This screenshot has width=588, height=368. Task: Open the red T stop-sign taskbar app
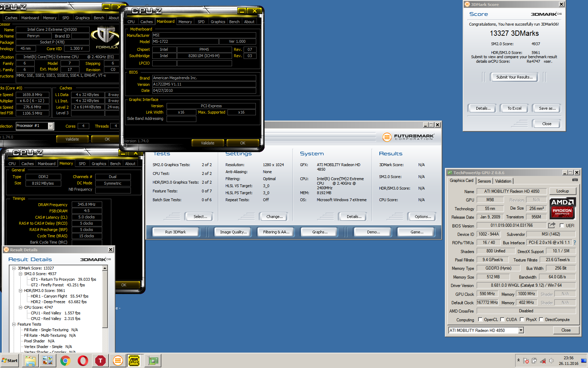coord(100,360)
